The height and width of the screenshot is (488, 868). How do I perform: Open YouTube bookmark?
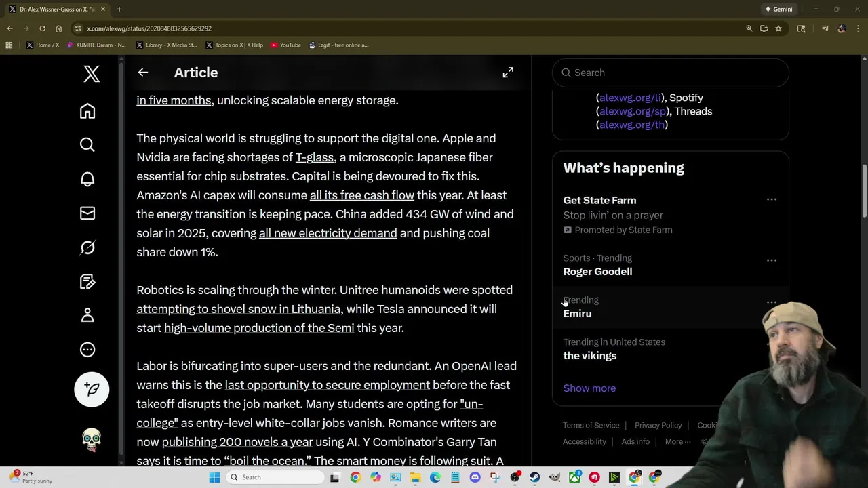point(285,45)
